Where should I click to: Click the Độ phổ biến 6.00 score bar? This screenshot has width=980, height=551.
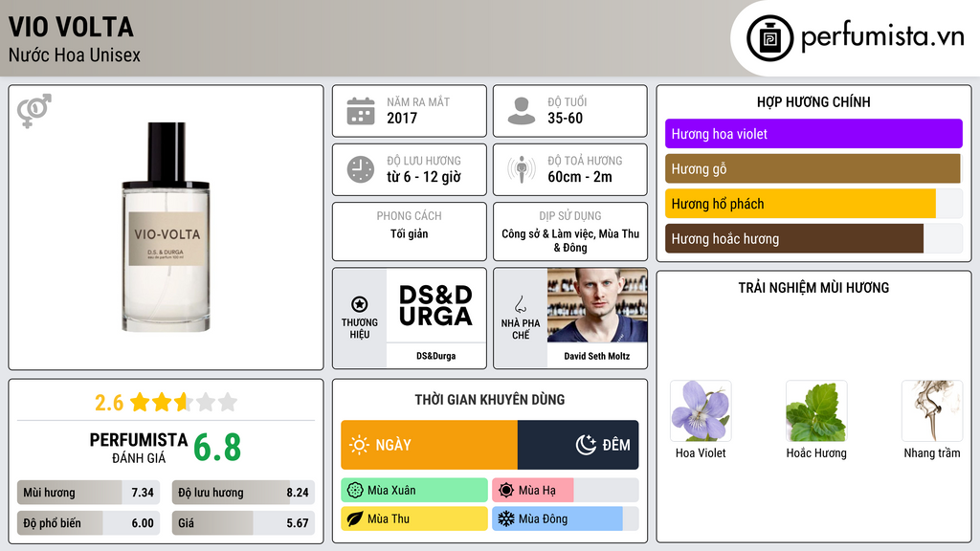[x=88, y=523]
